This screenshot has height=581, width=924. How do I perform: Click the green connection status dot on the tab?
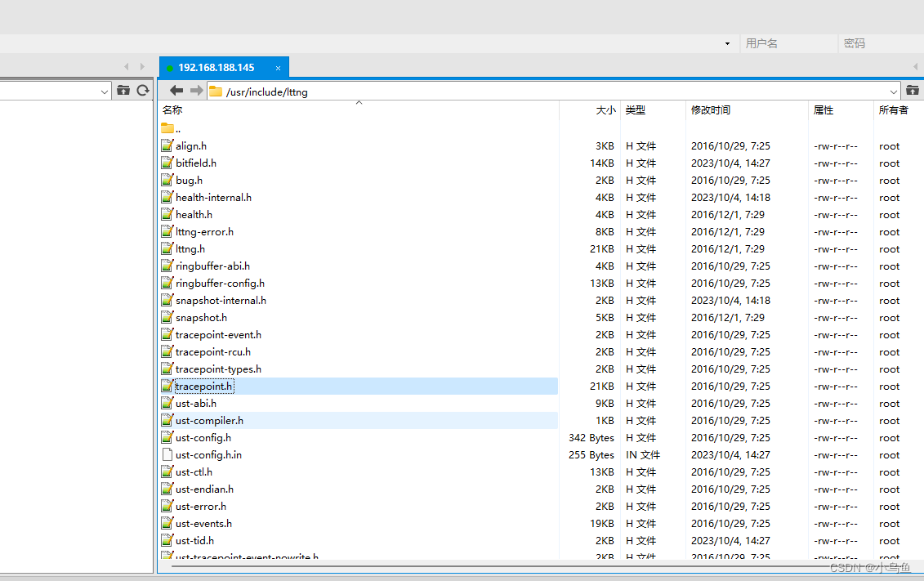(170, 67)
